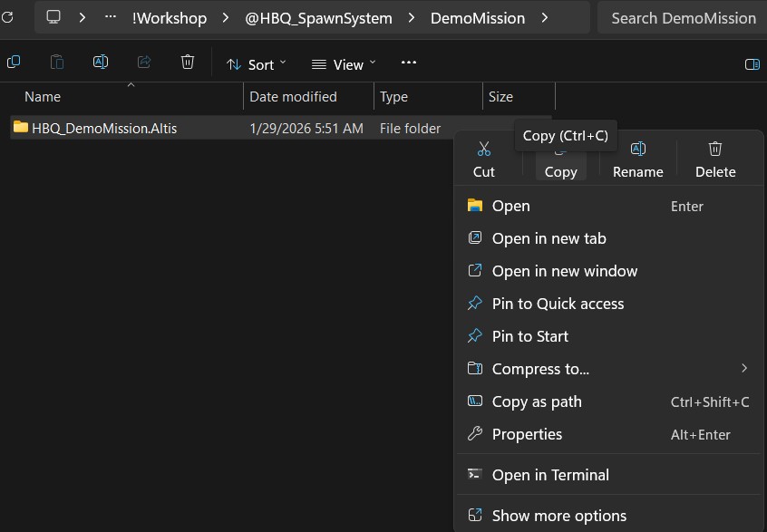Click the toolbar copy icon
Viewport: 767px width, 532px height.
point(14,63)
